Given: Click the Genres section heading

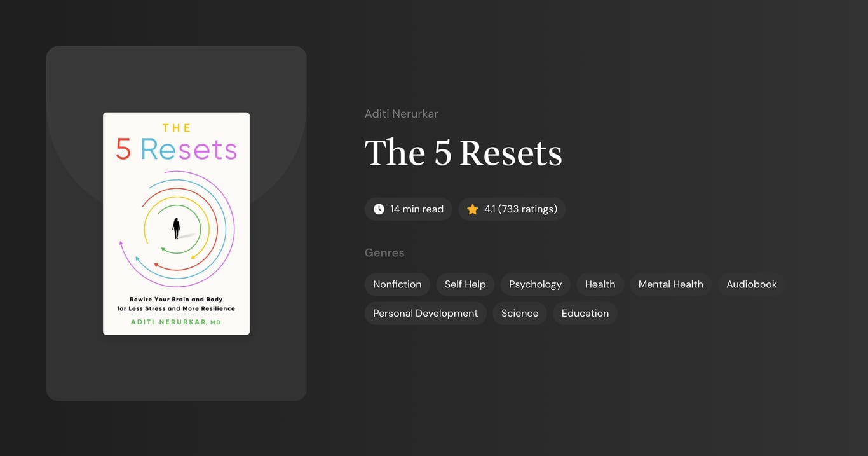Looking at the screenshot, I should coord(384,252).
